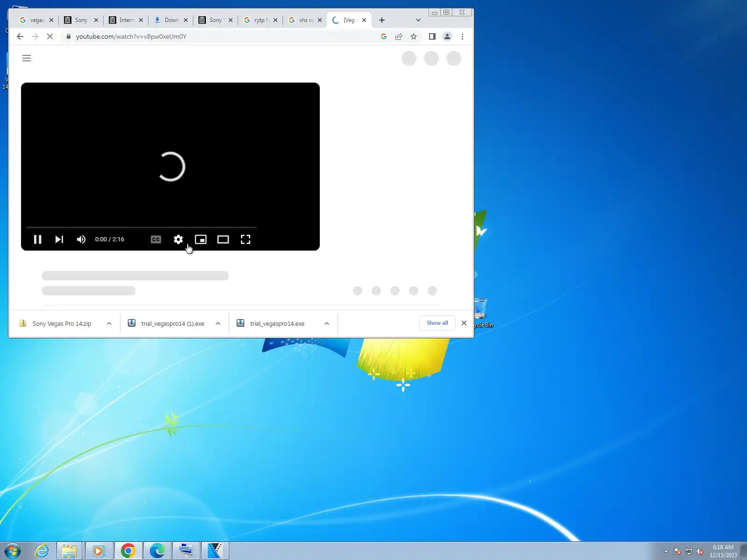Viewport: 747px width, 560px height.
Task: Share this page using the share icon
Action: click(x=399, y=36)
